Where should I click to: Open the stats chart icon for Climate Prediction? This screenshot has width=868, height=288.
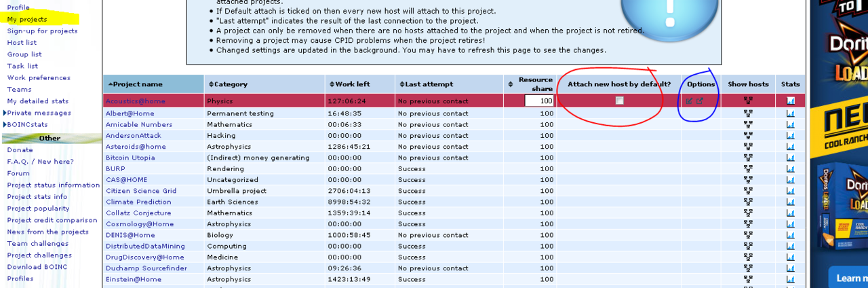tap(790, 202)
